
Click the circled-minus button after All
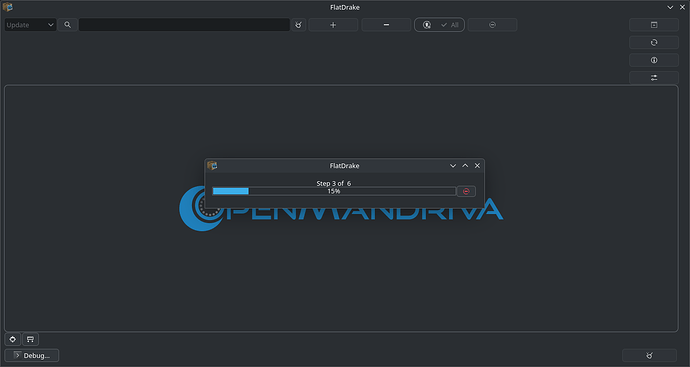click(x=492, y=25)
